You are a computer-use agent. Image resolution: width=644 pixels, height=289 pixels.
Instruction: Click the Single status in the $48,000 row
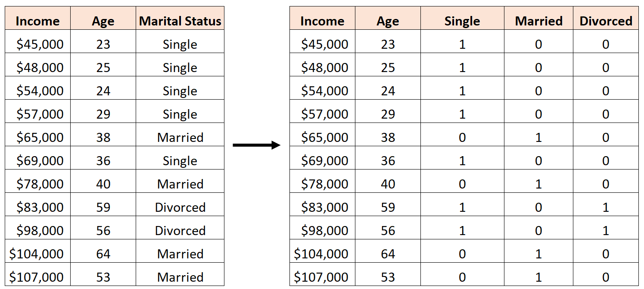tap(180, 68)
